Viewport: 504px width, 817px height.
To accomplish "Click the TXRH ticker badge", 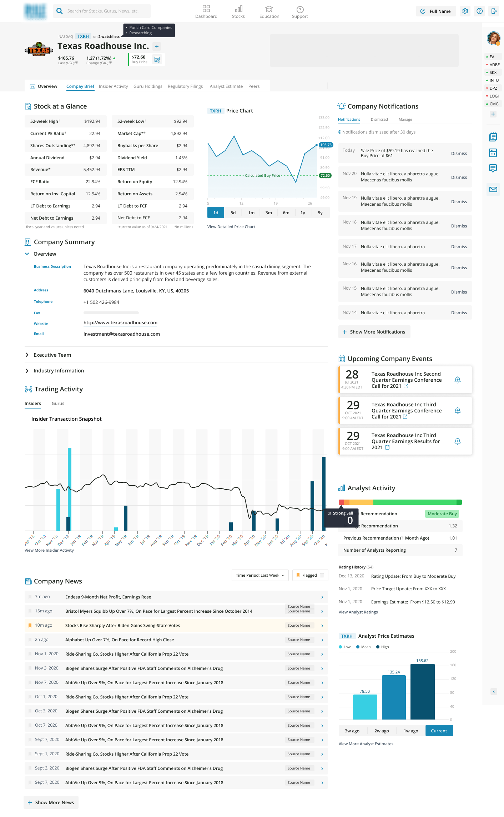I will click(x=83, y=36).
